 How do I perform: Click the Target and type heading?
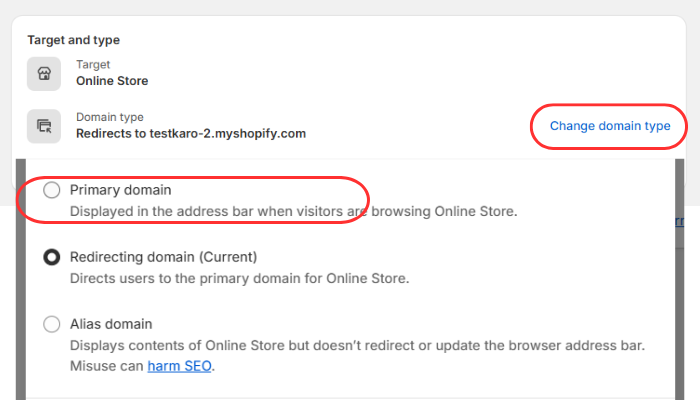pos(73,40)
